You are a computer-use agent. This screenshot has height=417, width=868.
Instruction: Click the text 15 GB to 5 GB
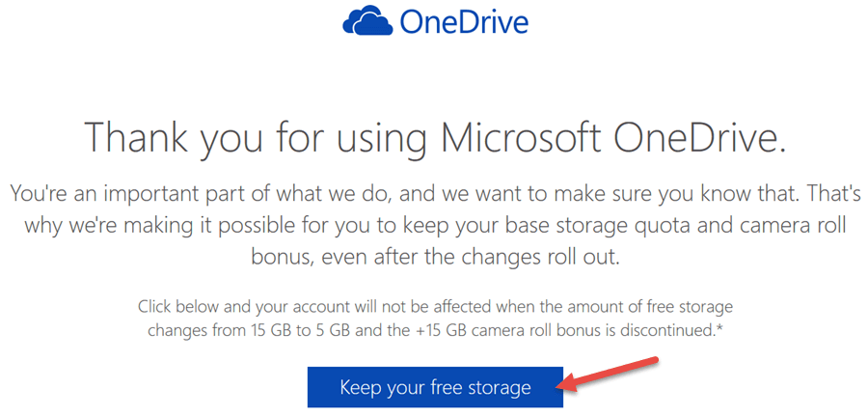[x=302, y=331]
